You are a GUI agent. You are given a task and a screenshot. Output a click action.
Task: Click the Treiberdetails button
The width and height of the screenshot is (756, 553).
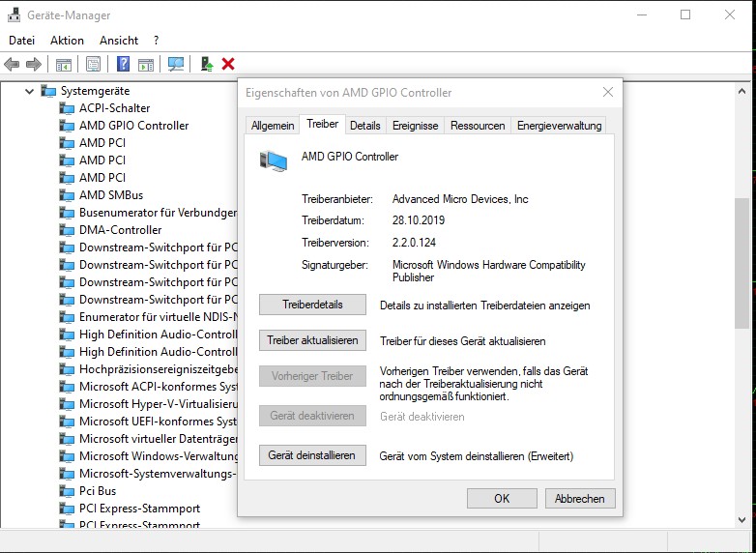[x=312, y=305]
